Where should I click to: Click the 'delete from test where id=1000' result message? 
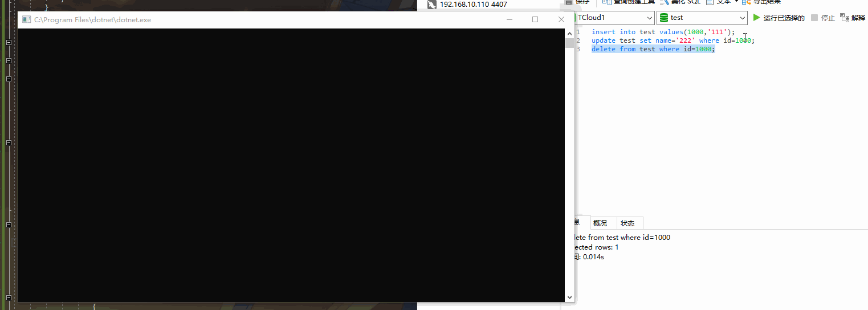621,237
